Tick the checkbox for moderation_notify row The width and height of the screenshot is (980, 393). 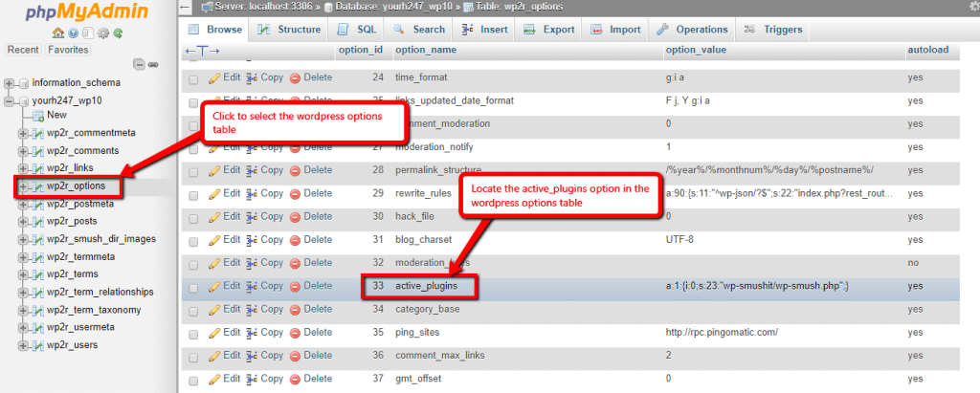(193, 149)
